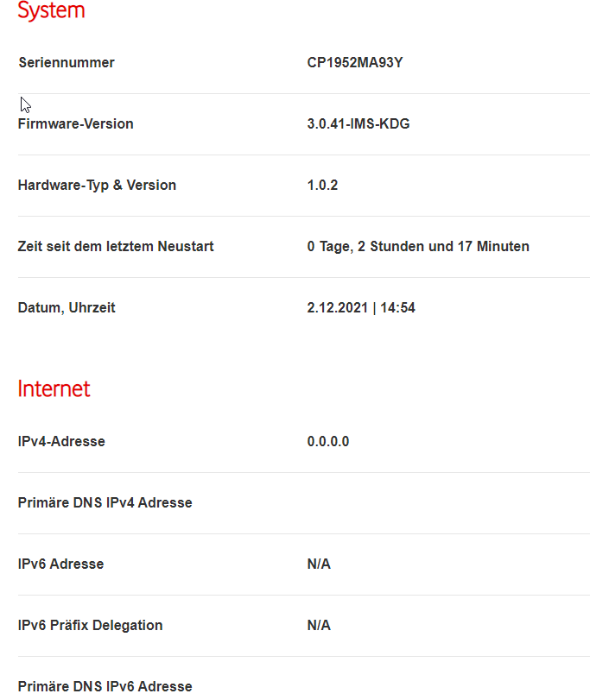Select the N/A value beside IPv6 Präfix Delegation
Image resolution: width=590 pixels, height=700 pixels.
pyautogui.click(x=319, y=625)
